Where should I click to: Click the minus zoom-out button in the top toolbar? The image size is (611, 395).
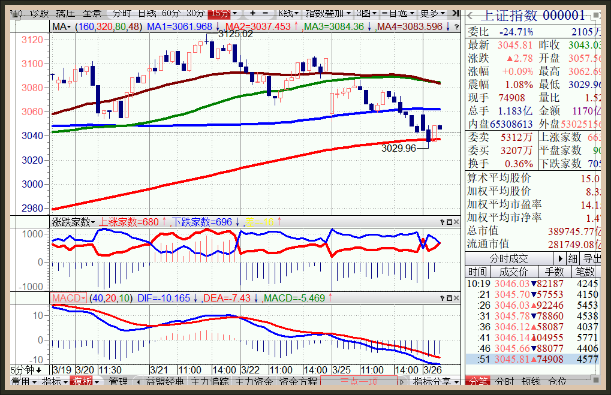click(x=265, y=13)
